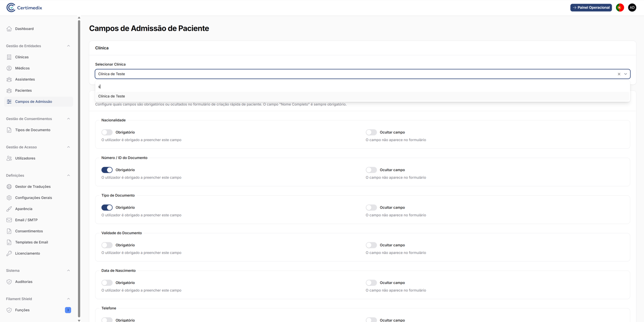
Task: Click the Aparência paintbrush icon
Action: (9, 209)
